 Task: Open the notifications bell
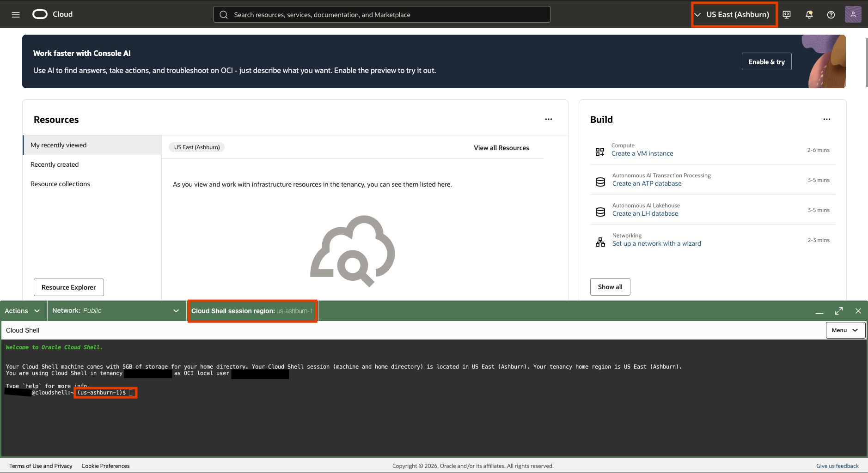pyautogui.click(x=809, y=15)
